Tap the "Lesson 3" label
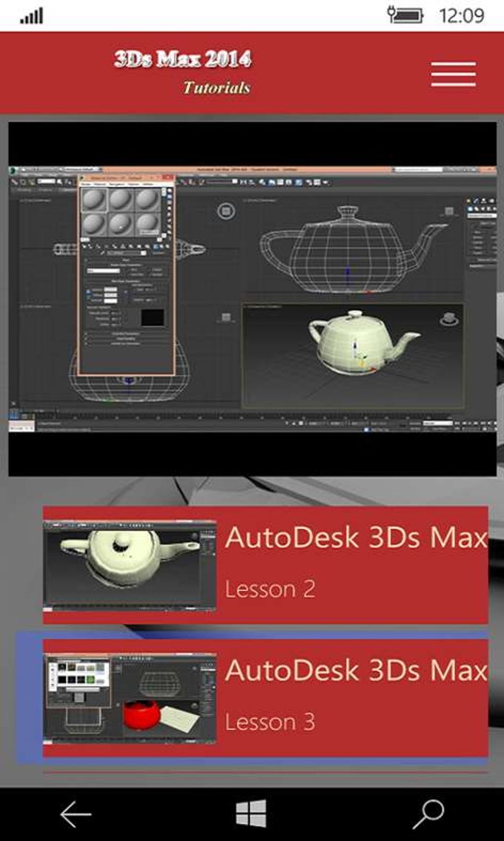 (x=270, y=722)
